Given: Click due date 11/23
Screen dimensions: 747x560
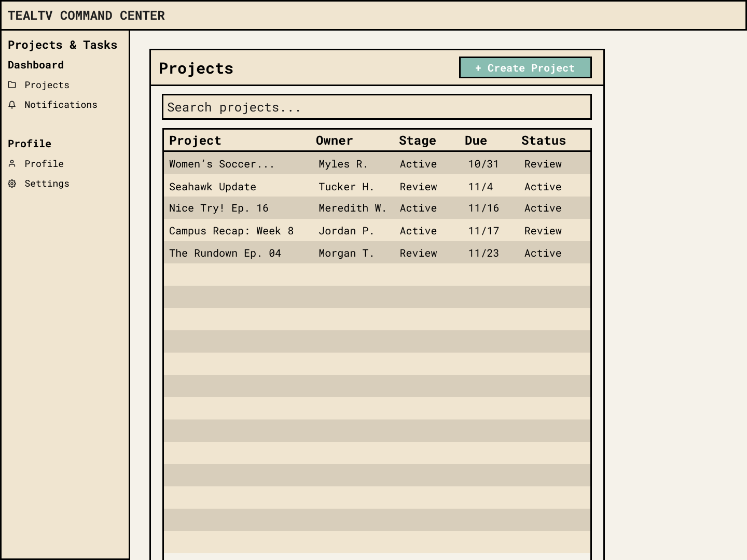Looking at the screenshot, I should click(x=483, y=253).
